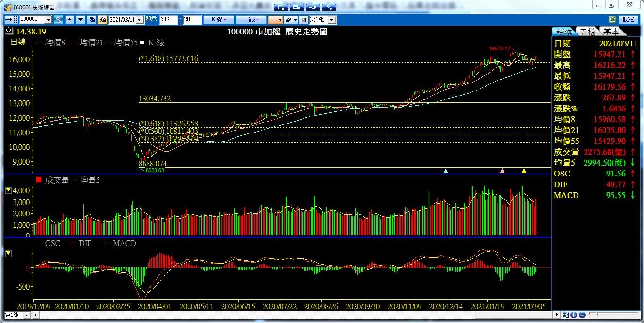Click the zoom out minus icon
Screen dimensions: 644x323
pos(582,315)
